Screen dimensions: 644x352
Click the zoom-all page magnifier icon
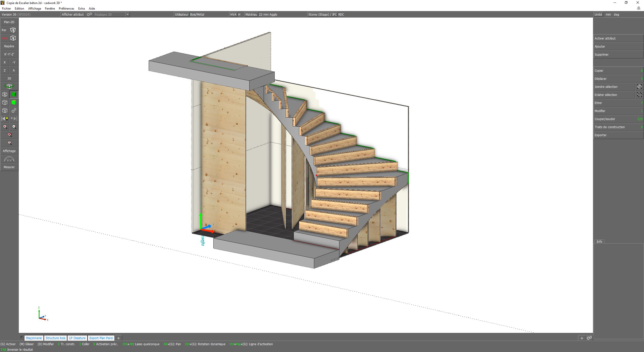(9, 143)
